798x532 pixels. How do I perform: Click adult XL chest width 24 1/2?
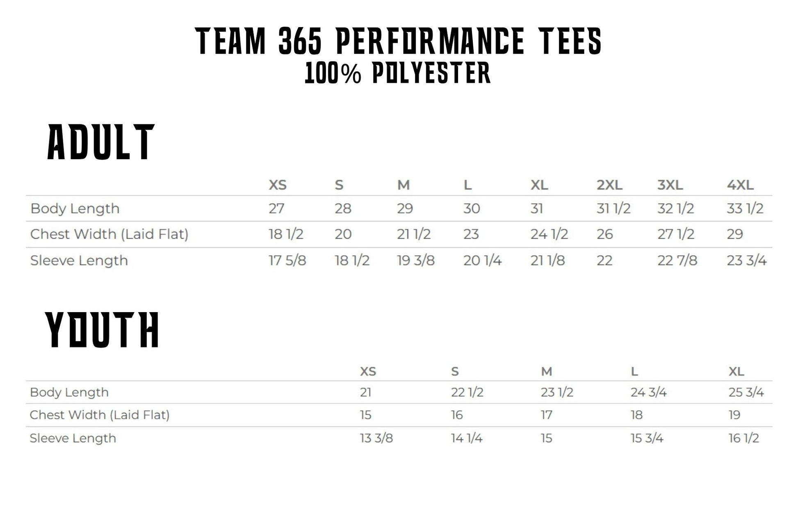(x=549, y=234)
